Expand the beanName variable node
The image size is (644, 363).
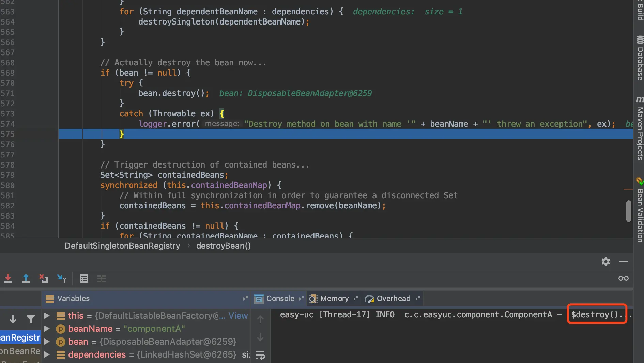(x=47, y=329)
